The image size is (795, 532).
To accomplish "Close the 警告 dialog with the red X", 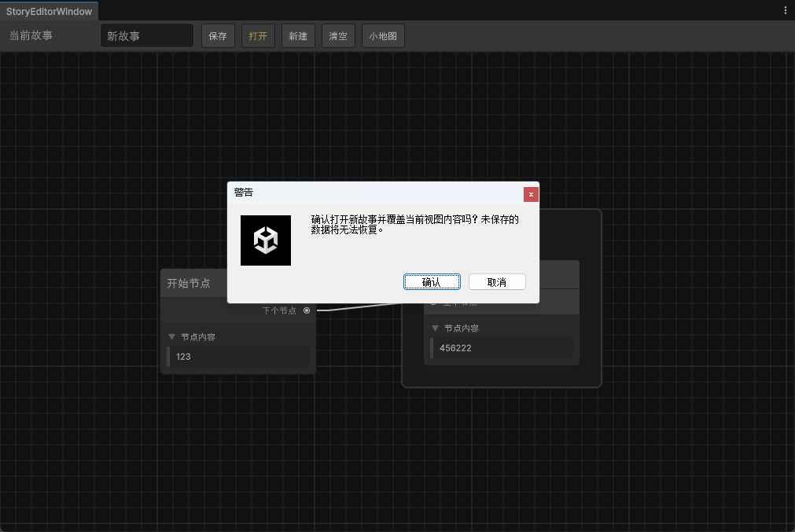I will tap(531, 193).
